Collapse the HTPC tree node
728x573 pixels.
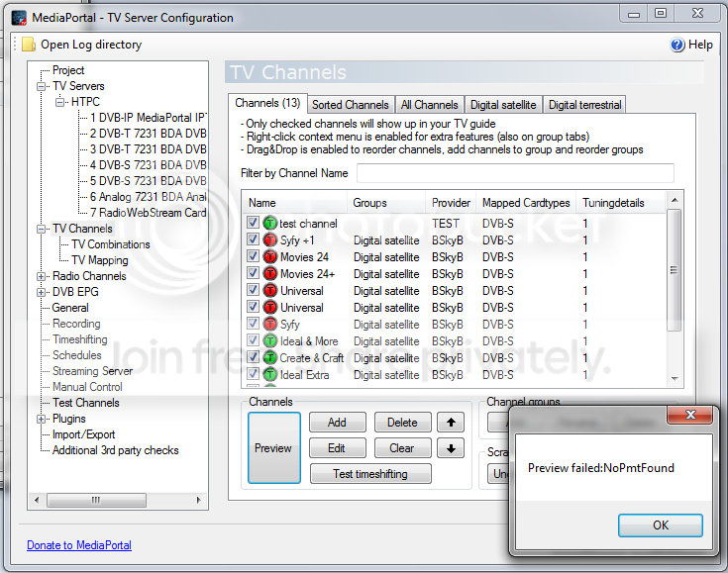pyautogui.click(x=59, y=102)
